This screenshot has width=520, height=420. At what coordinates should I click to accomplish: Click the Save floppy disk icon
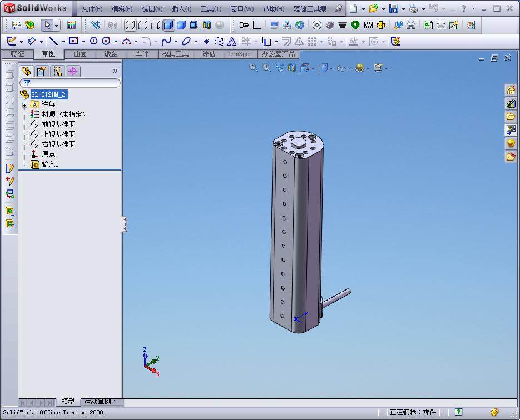[393, 8]
